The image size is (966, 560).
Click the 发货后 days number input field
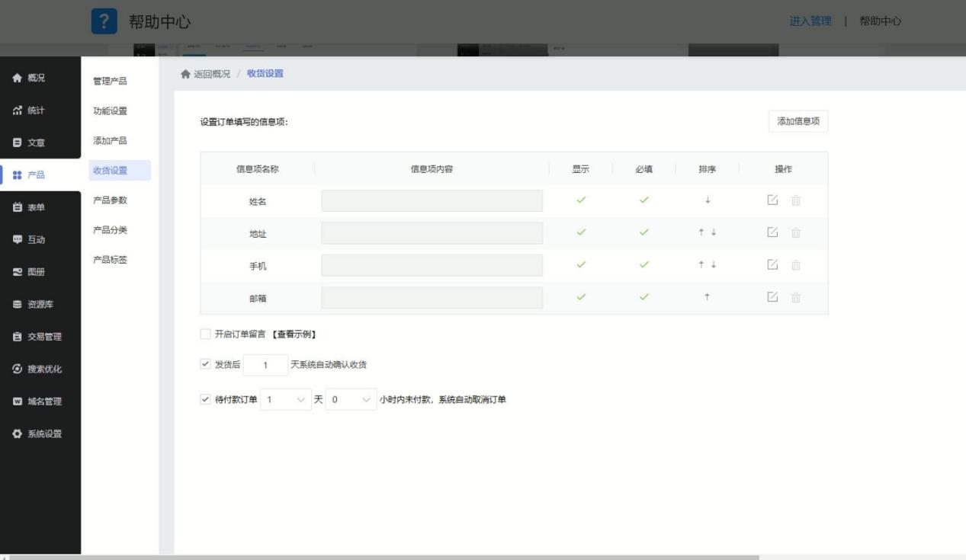click(x=265, y=365)
